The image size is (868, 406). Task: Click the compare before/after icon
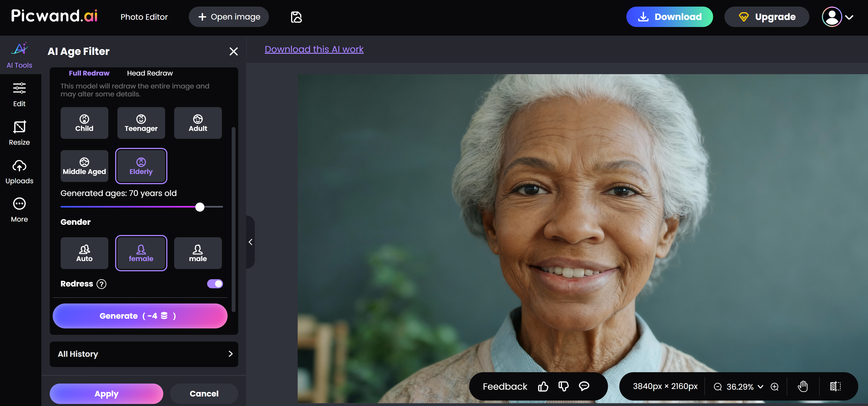click(835, 386)
